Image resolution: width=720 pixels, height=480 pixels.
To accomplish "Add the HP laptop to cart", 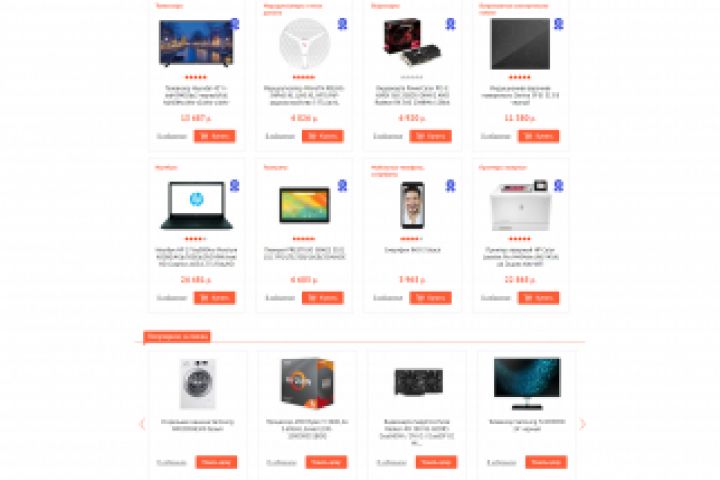I will pos(215,298).
